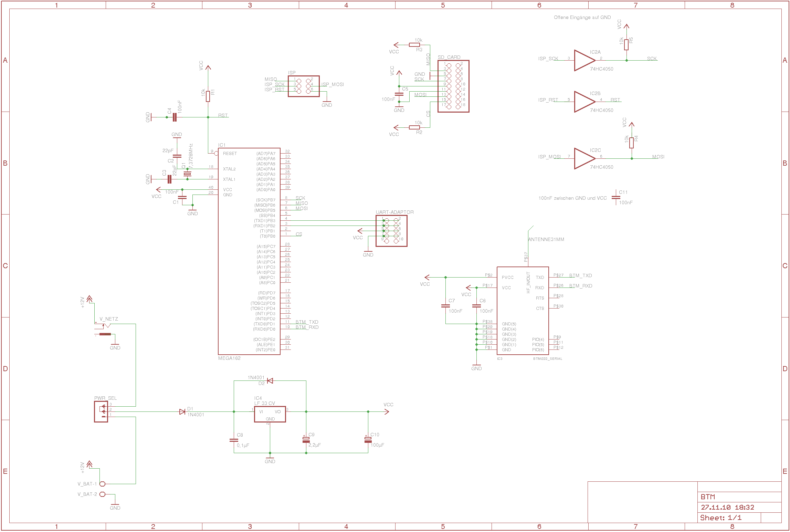Image resolution: width=790 pixels, height=532 pixels.
Task: Click the BTM title block text
Action: click(x=708, y=497)
